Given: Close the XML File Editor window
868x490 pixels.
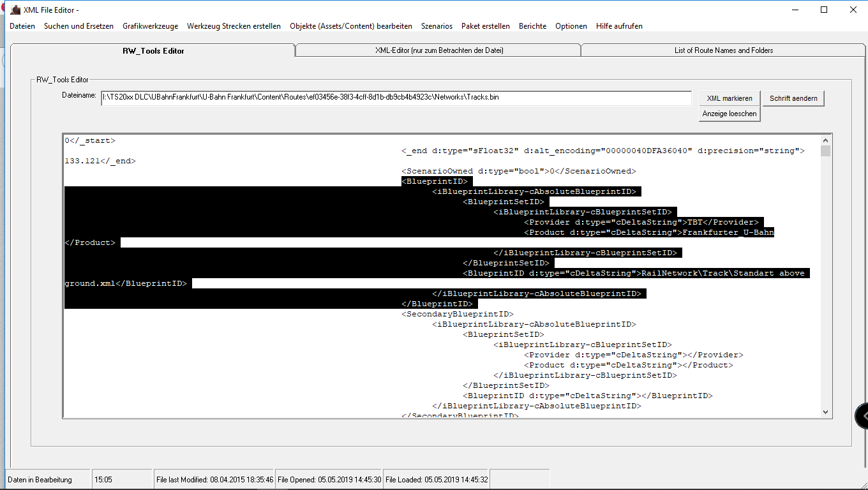Looking at the screenshot, I should tap(853, 10).
